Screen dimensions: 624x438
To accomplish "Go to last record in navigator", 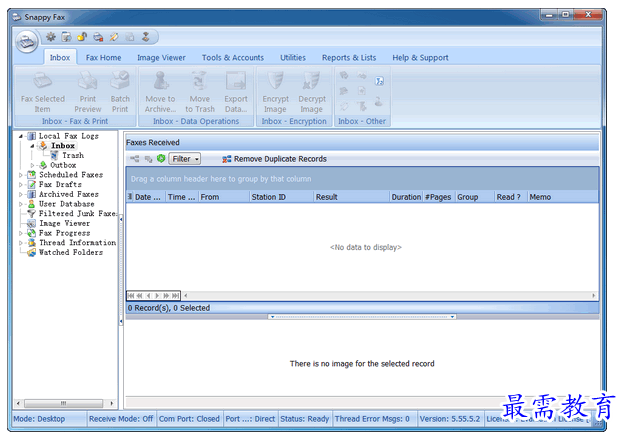I will tap(176, 296).
